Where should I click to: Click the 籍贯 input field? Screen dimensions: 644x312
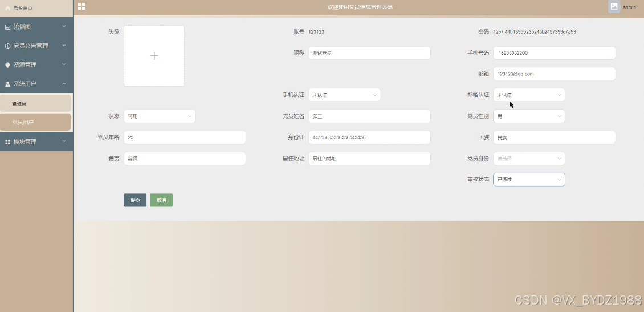pyautogui.click(x=185, y=159)
